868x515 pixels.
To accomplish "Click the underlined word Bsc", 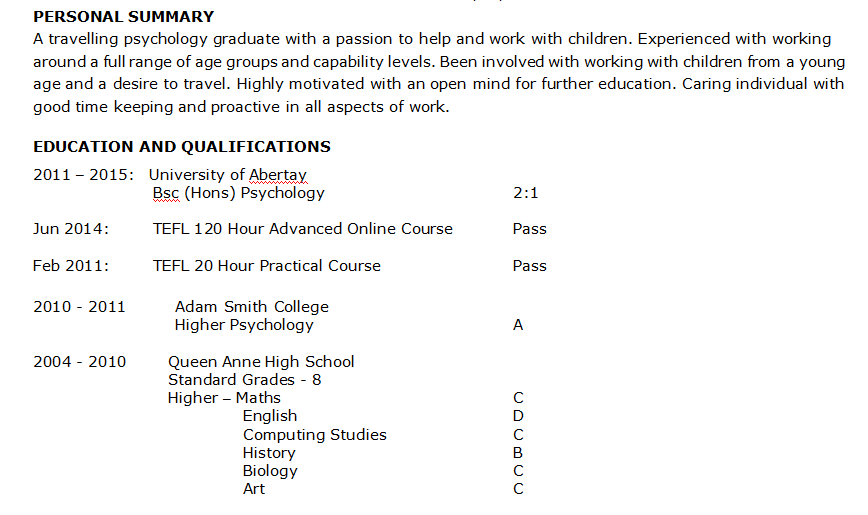I will [x=167, y=193].
